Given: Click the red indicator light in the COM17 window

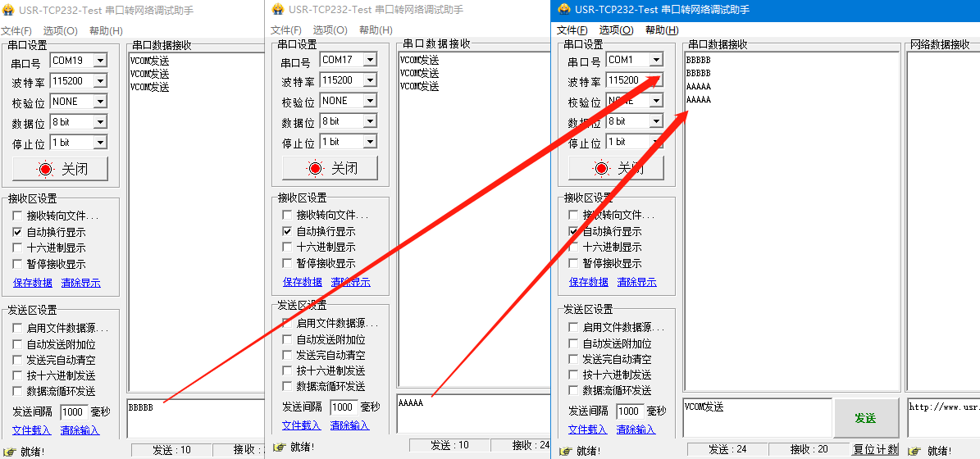Looking at the screenshot, I should [315, 169].
